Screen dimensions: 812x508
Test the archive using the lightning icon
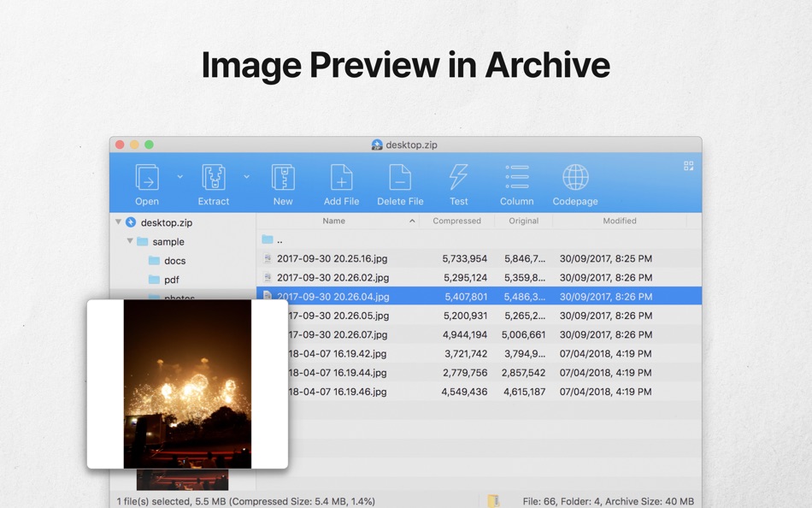coord(459,177)
